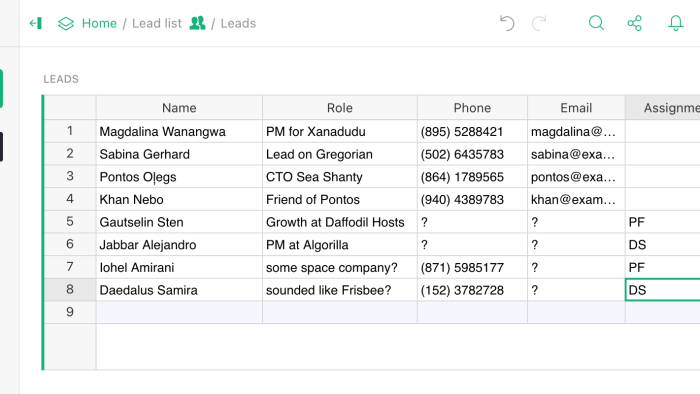Click Jabbar Alejandro's DS assignment cell
This screenshot has height=394, width=700.
point(662,245)
